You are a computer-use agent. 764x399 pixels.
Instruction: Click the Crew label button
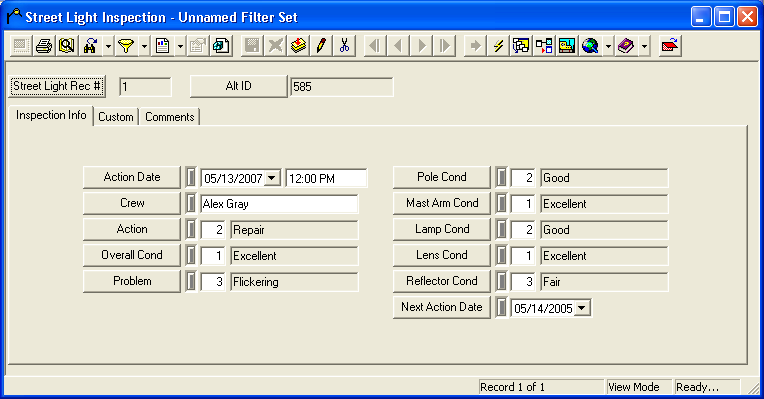pyautogui.click(x=132, y=203)
